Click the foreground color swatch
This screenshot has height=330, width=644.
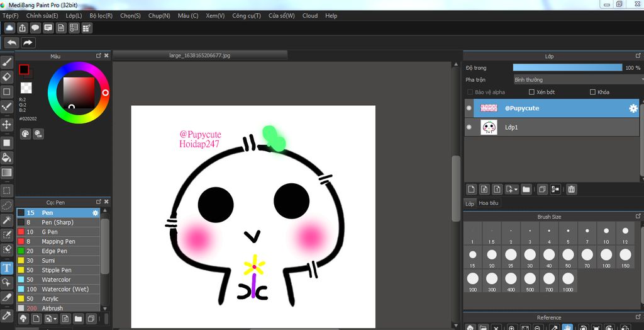24,69
